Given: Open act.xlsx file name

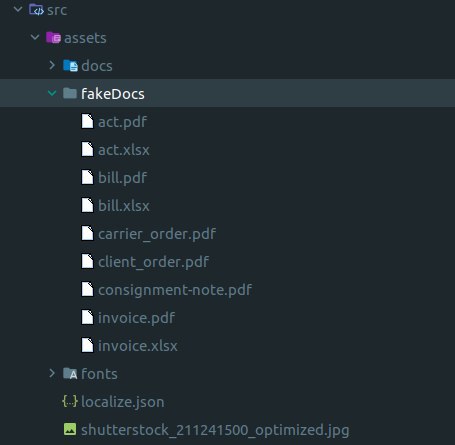Looking at the screenshot, I should click(x=124, y=150).
